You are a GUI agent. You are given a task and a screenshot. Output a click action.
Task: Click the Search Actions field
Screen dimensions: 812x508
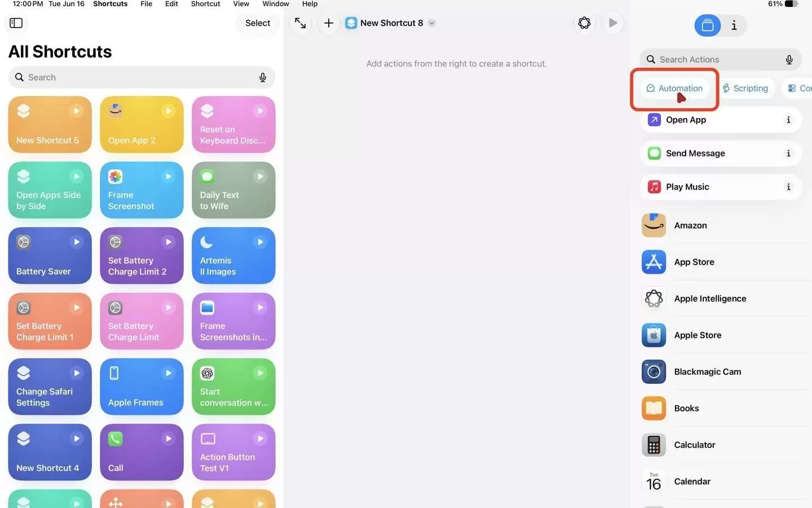click(x=721, y=59)
